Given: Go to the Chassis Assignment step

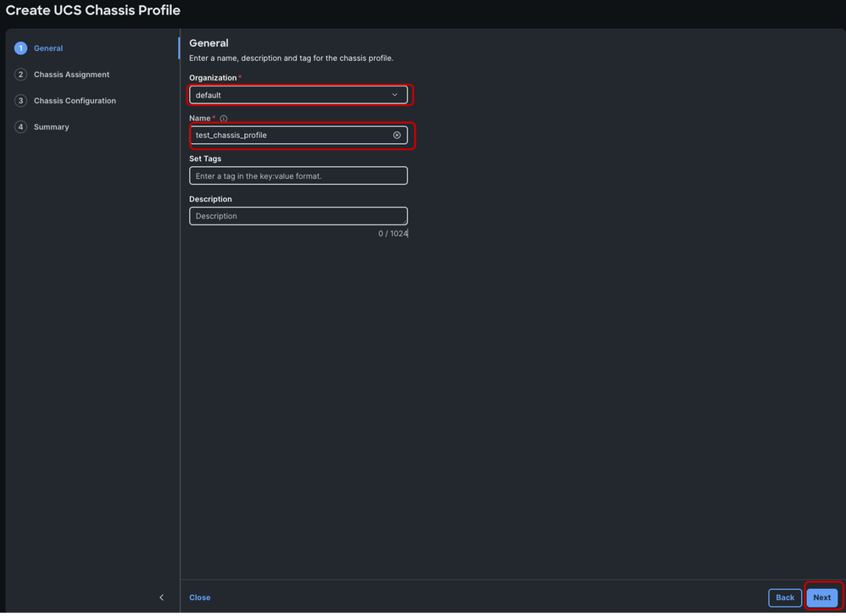Looking at the screenshot, I should pos(71,75).
